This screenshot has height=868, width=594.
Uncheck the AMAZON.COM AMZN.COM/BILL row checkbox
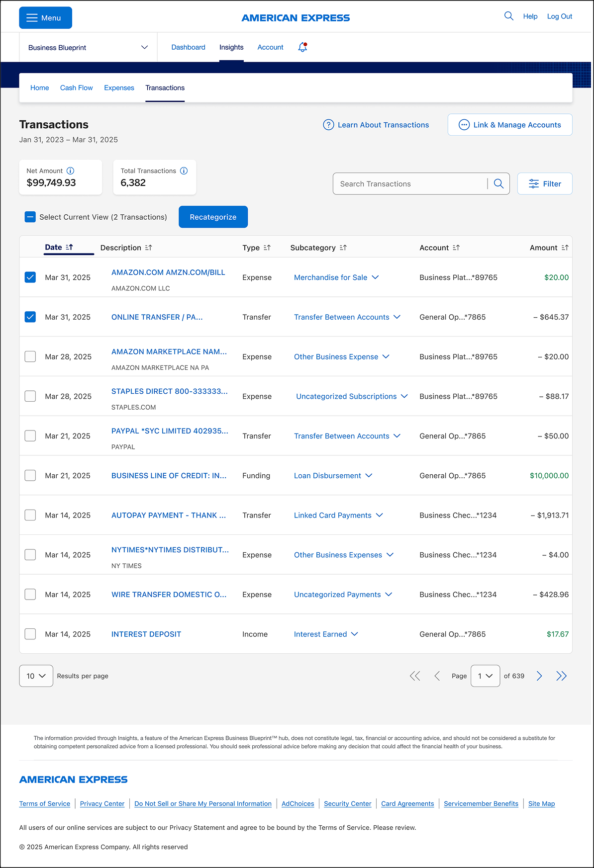tap(30, 277)
